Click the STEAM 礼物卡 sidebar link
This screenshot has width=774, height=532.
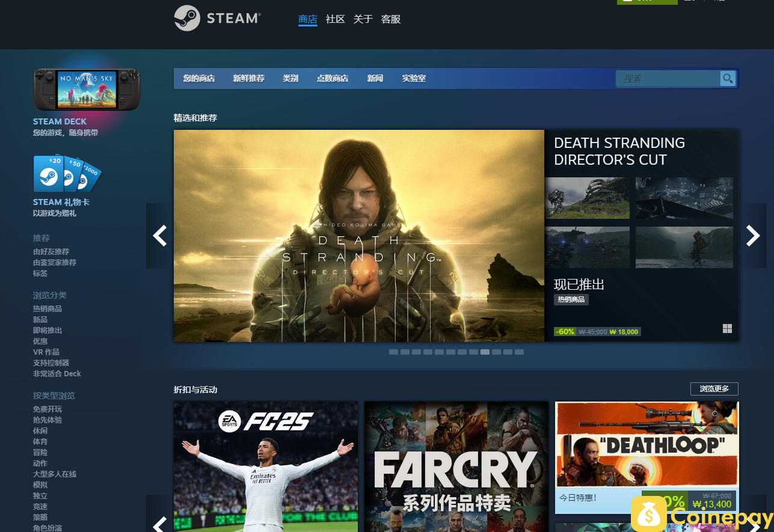[x=61, y=202]
